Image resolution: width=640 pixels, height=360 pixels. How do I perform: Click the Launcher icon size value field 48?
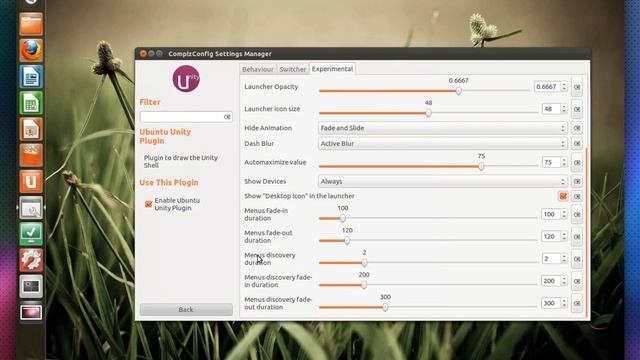(x=551, y=109)
